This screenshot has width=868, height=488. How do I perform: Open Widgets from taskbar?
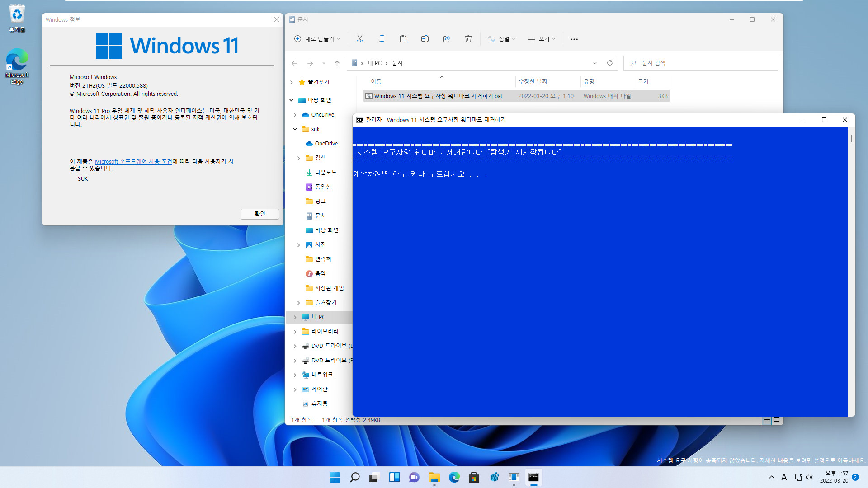pyautogui.click(x=395, y=477)
